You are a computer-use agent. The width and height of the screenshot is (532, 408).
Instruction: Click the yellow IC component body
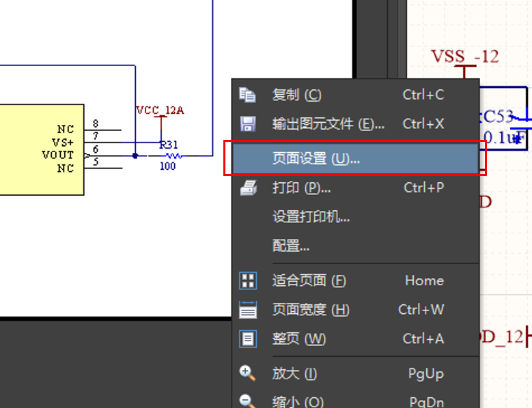pos(42,150)
